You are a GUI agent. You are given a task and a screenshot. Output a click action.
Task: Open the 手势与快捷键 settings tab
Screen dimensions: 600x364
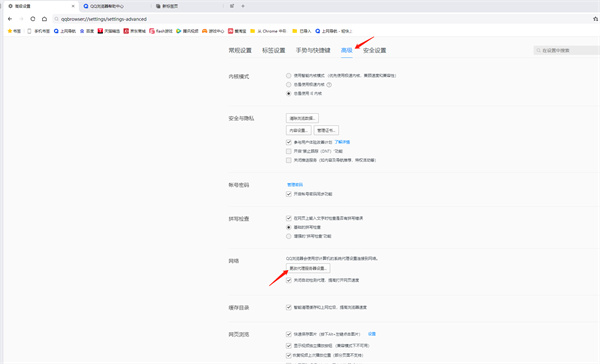coord(313,50)
